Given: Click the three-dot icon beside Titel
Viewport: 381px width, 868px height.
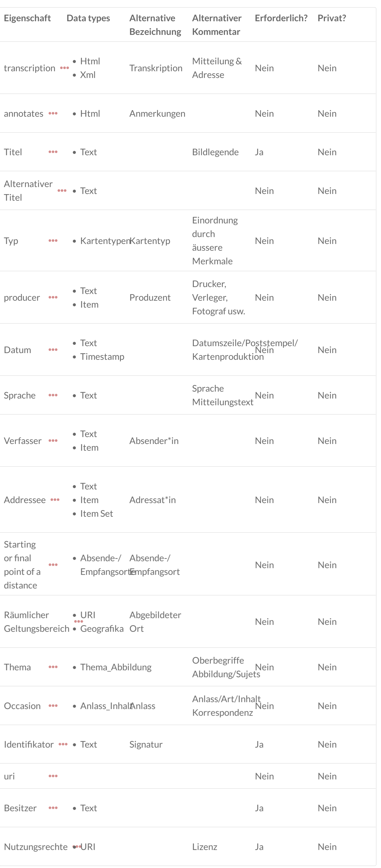Looking at the screenshot, I should click(53, 152).
